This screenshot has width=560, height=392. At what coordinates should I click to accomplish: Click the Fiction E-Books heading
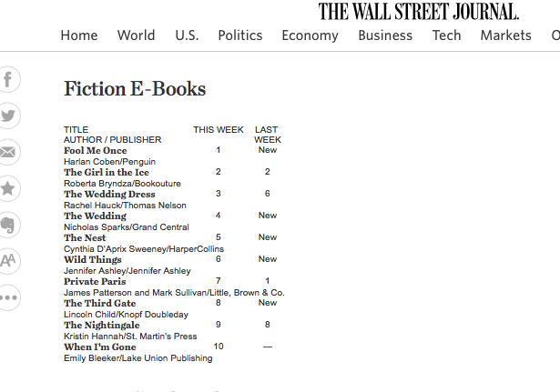point(135,88)
